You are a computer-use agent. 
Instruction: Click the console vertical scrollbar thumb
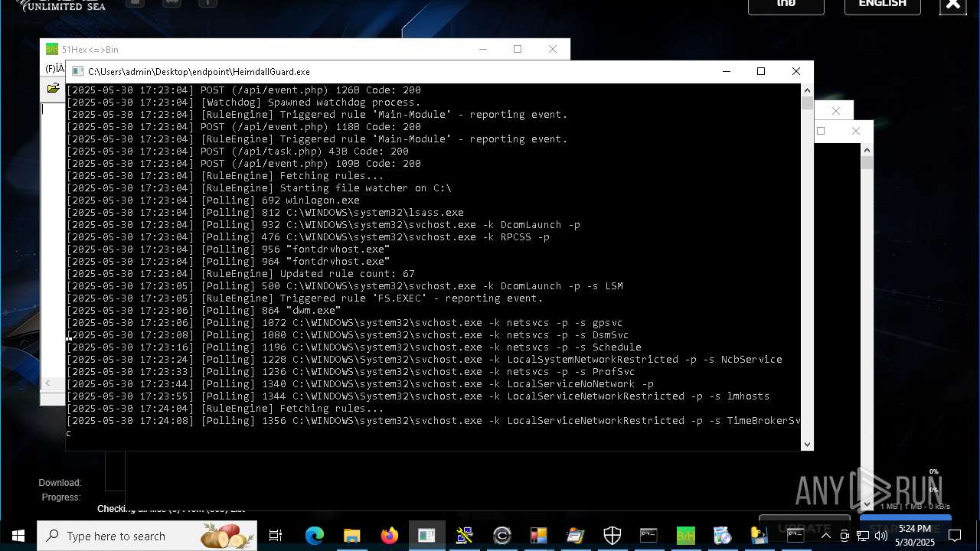click(x=807, y=103)
